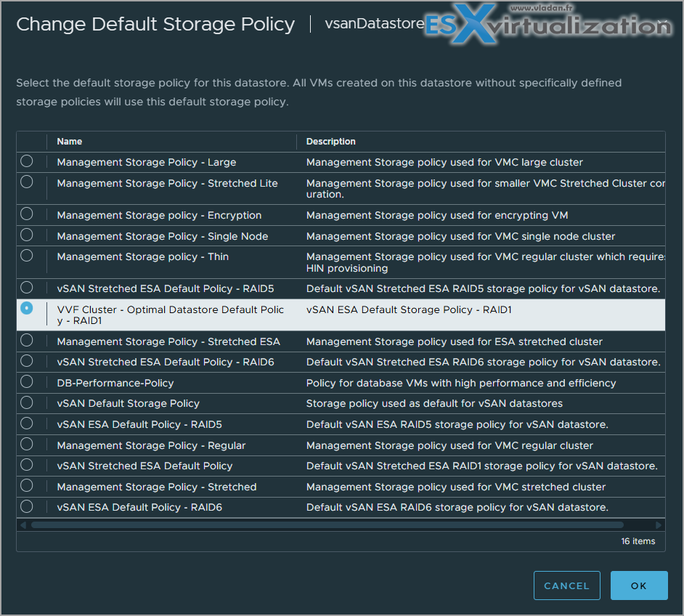The height and width of the screenshot is (616, 684).
Task: Click "vSAN Stretched ESA Default Policy - RAID6" name
Action: (x=166, y=362)
